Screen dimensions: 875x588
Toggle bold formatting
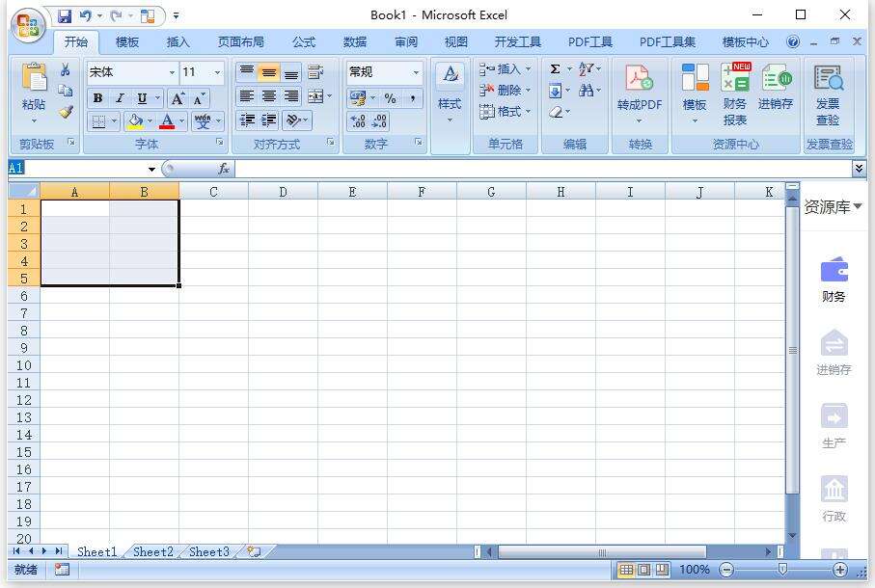[x=98, y=98]
